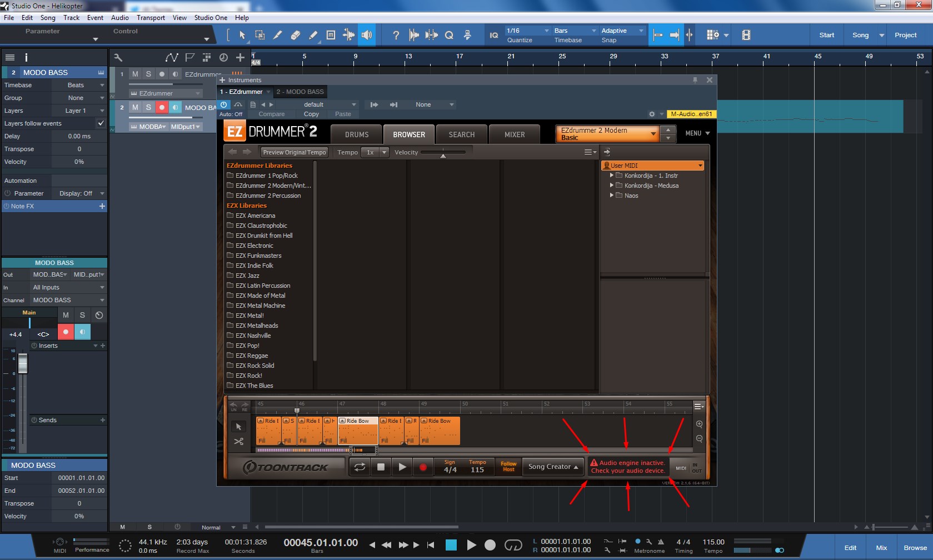
Task: Open the Song menu
Action: [48, 18]
